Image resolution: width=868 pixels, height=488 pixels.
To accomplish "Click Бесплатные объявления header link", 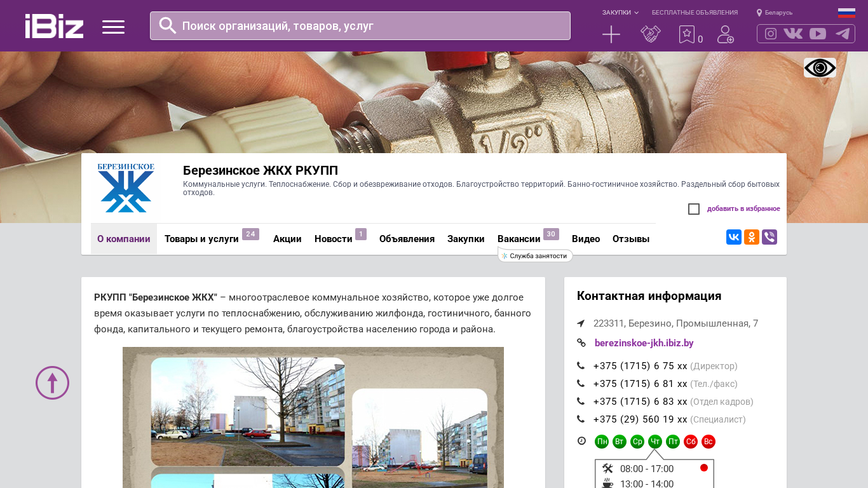I will tap(695, 13).
